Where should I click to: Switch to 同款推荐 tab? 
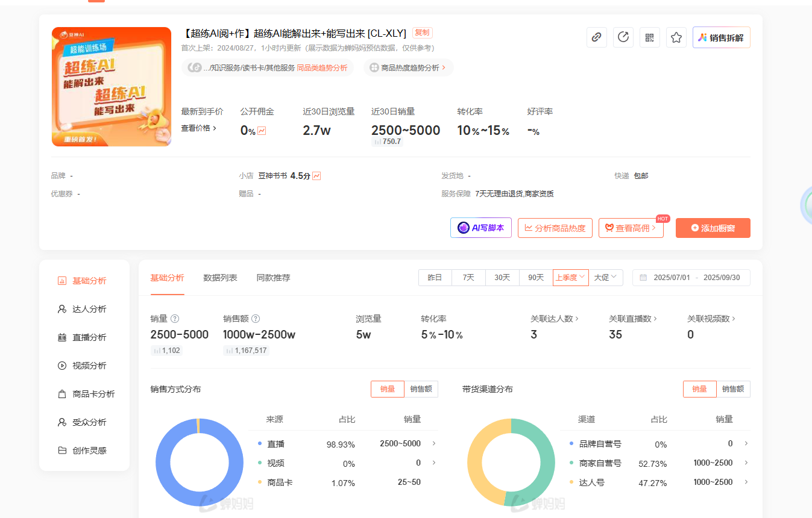(x=274, y=278)
